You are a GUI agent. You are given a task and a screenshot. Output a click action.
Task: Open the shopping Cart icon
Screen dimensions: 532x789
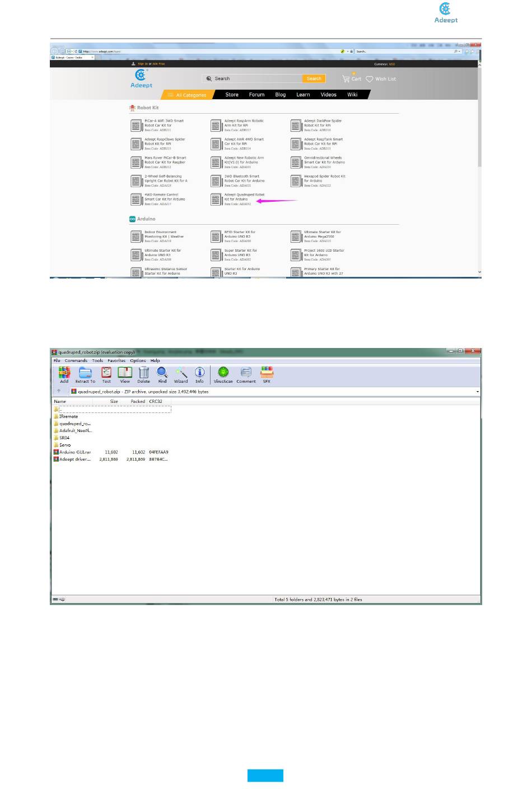tap(346, 78)
